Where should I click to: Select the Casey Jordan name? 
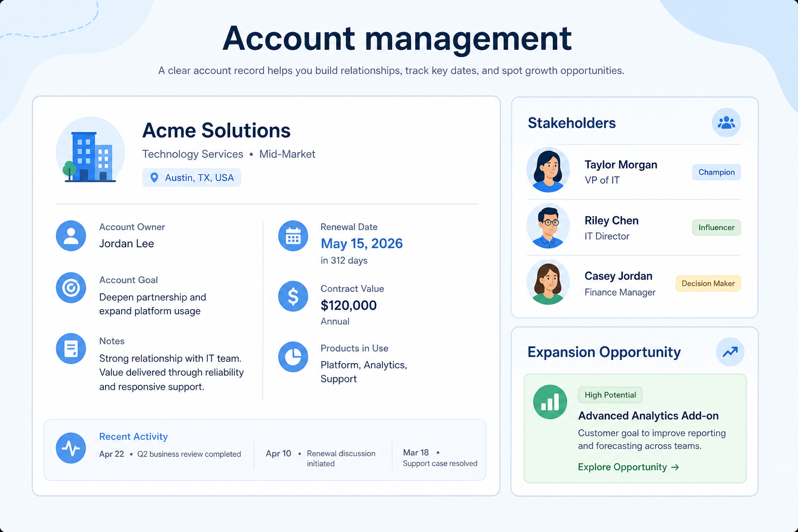618,276
